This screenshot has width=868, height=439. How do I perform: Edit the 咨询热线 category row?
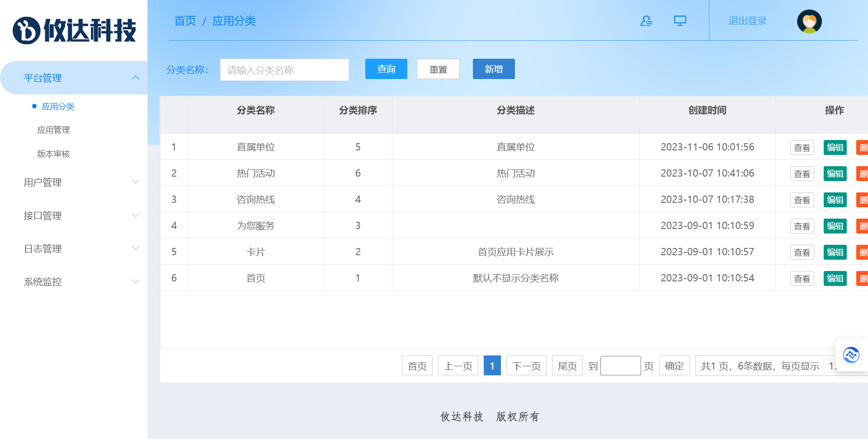click(835, 200)
